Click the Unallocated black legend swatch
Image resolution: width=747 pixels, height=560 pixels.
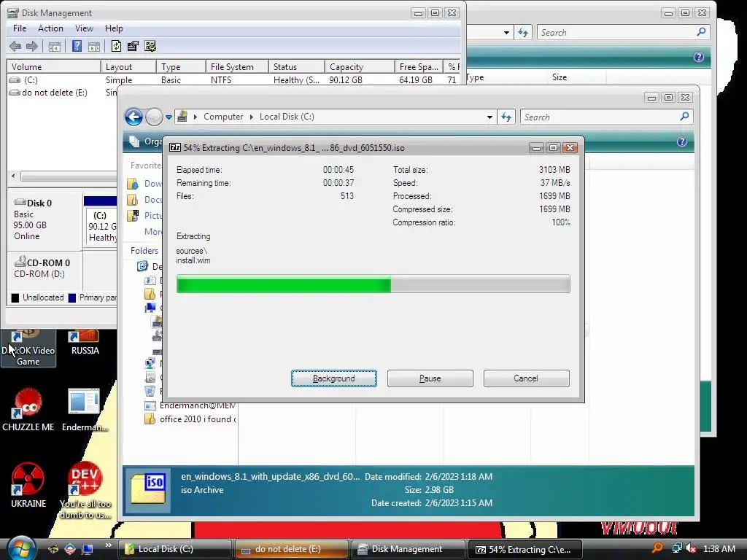(15, 297)
